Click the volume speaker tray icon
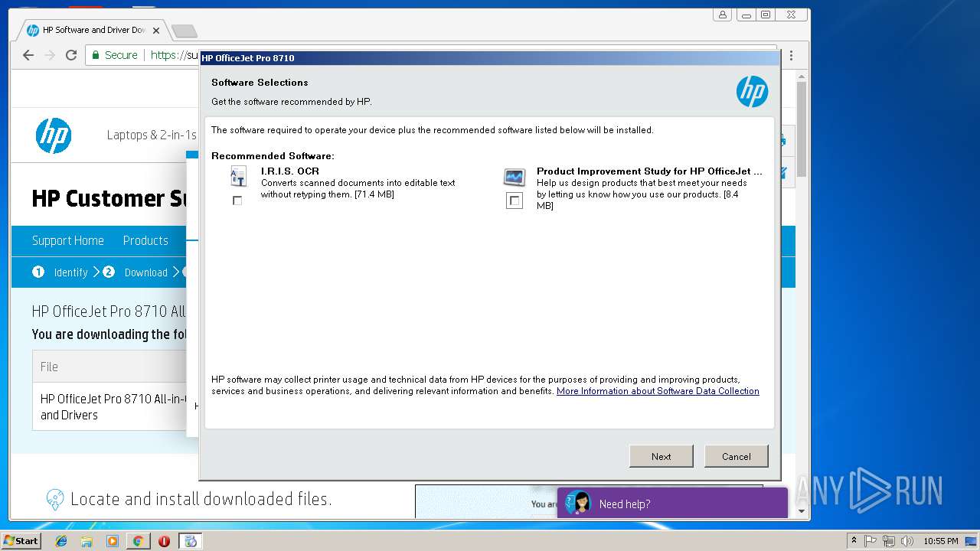Screen dimensions: 980x551 907,541
